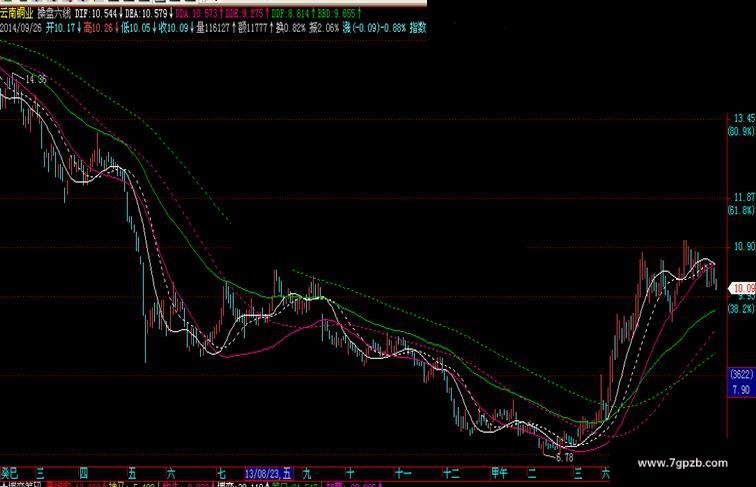Jump to month 十二 on time axis

451,473
